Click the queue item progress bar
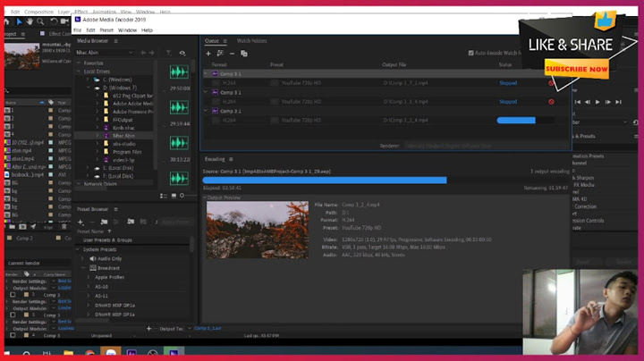Viewport: 644px width, 361px height. pos(525,121)
